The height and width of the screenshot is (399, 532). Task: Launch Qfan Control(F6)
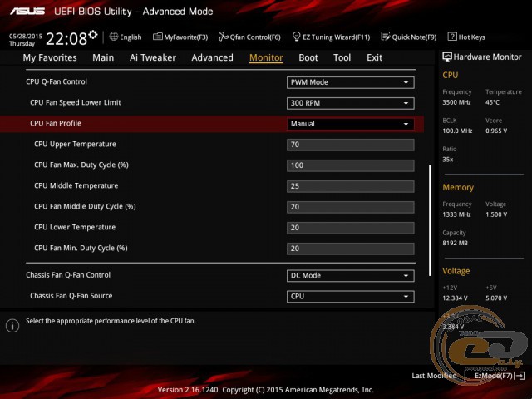[x=255, y=37]
